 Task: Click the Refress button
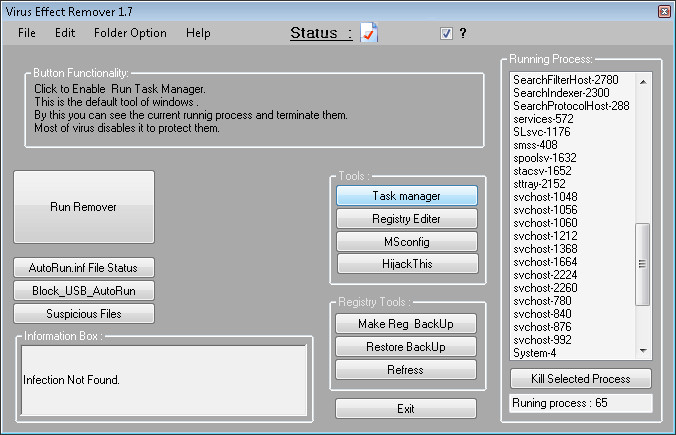click(406, 369)
